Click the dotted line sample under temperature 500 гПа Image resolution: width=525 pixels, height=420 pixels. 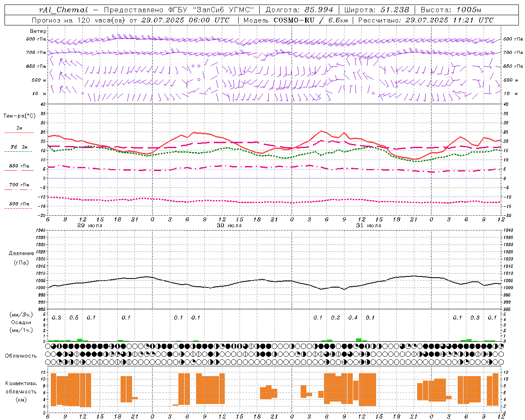[18, 209]
